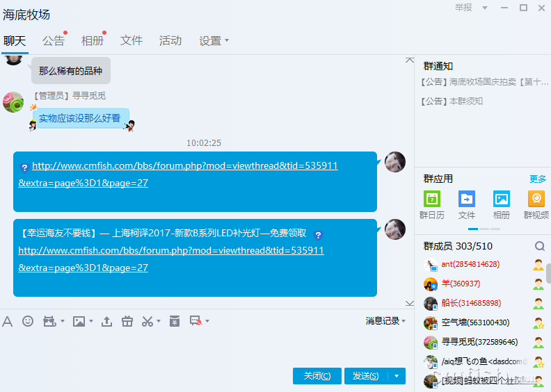
Task: Select member 羊(360937)
Action: pyautogui.click(x=461, y=284)
